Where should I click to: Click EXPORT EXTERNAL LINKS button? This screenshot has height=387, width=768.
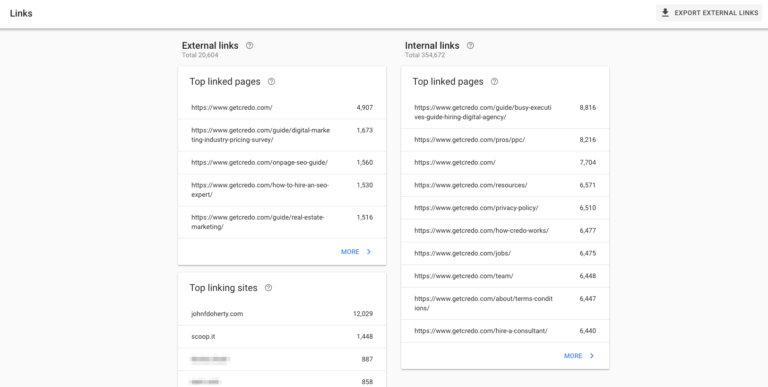pos(709,13)
